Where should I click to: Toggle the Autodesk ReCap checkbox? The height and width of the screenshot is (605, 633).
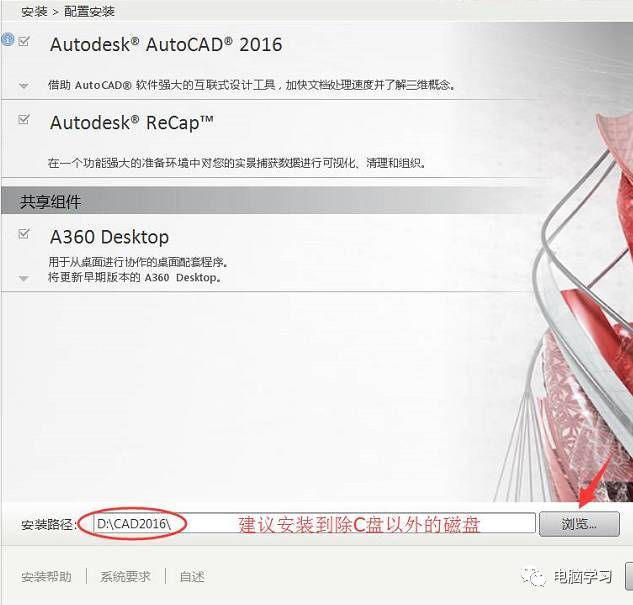[x=24, y=119]
